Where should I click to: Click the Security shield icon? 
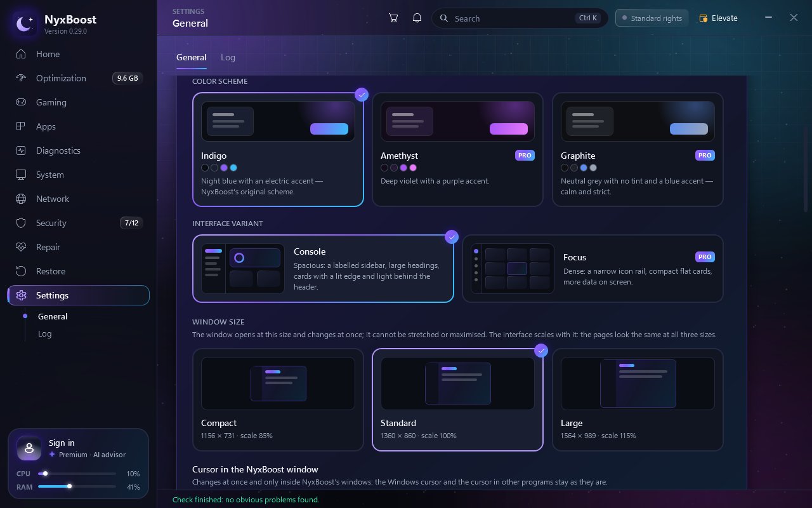pyautogui.click(x=22, y=223)
